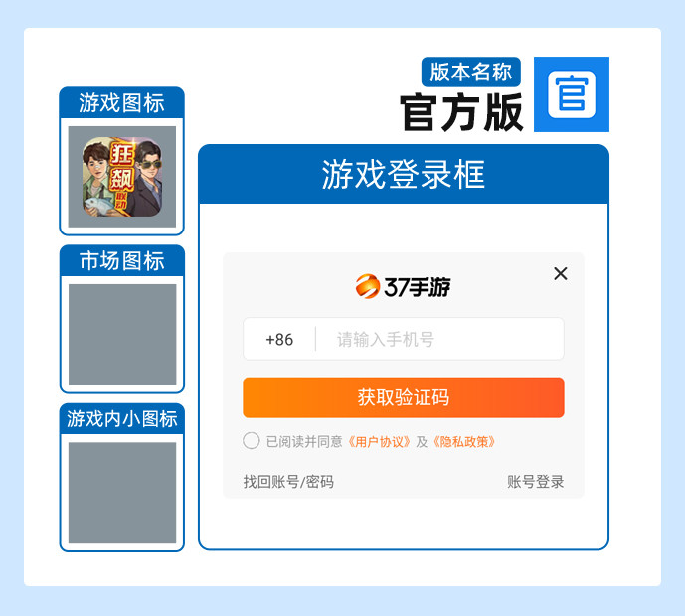Click the empty 市场图标 gray placeholder

tap(122, 335)
